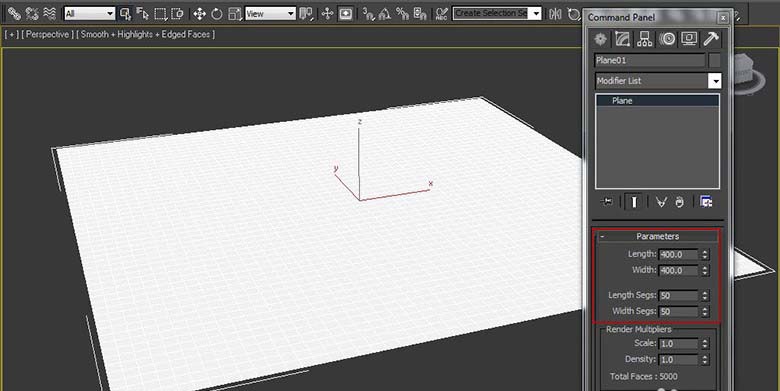
Task: Activate the Select and Scale tool
Action: [235, 14]
